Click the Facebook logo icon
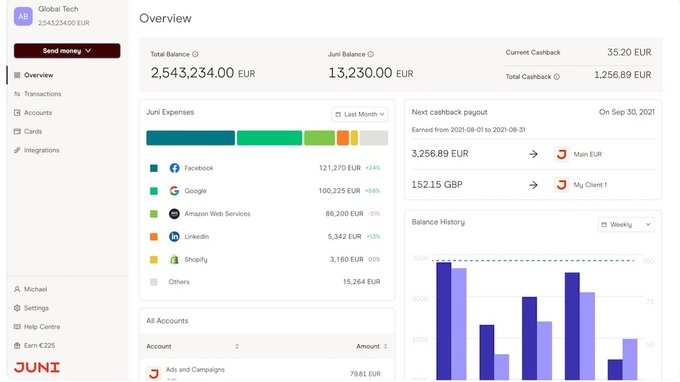The image size is (680, 382). pos(174,168)
